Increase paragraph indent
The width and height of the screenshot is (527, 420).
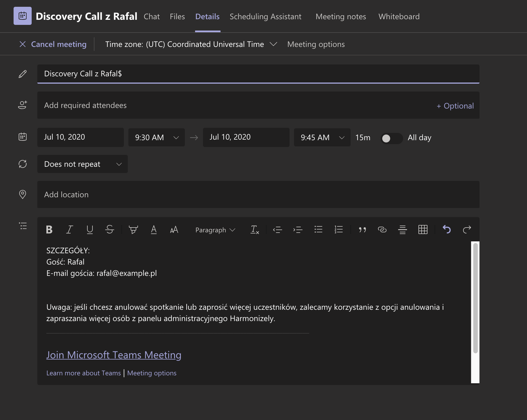tap(298, 230)
